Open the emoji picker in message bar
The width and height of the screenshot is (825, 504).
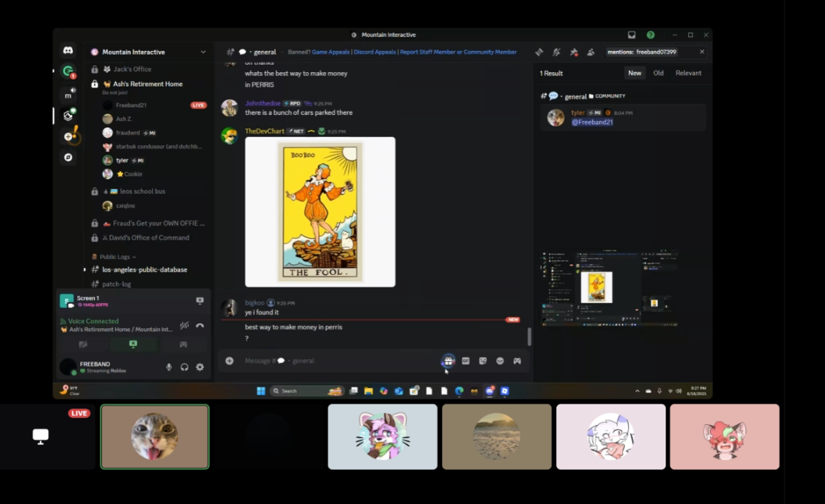click(x=500, y=361)
